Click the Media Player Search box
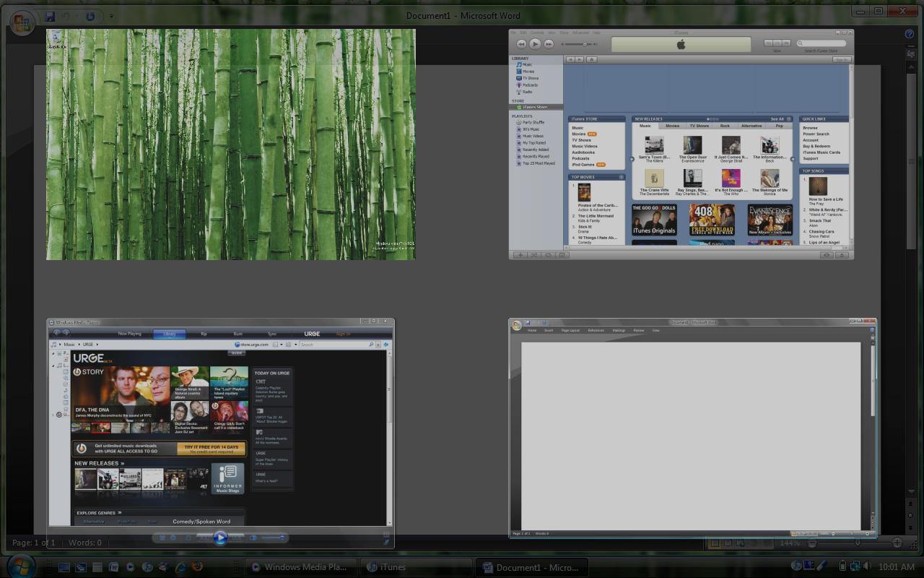 (335, 345)
